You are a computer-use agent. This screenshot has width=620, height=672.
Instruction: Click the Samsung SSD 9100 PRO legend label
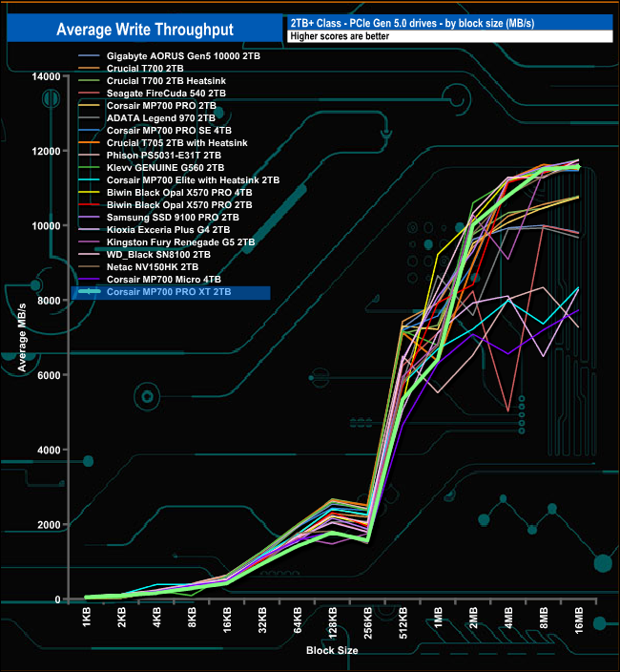click(x=174, y=217)
